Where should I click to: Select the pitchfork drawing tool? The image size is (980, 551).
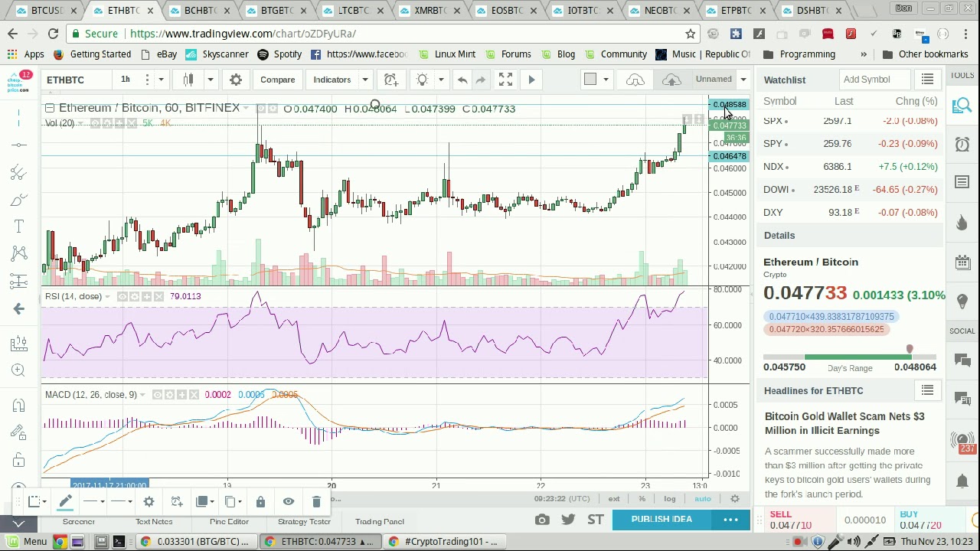19,172
